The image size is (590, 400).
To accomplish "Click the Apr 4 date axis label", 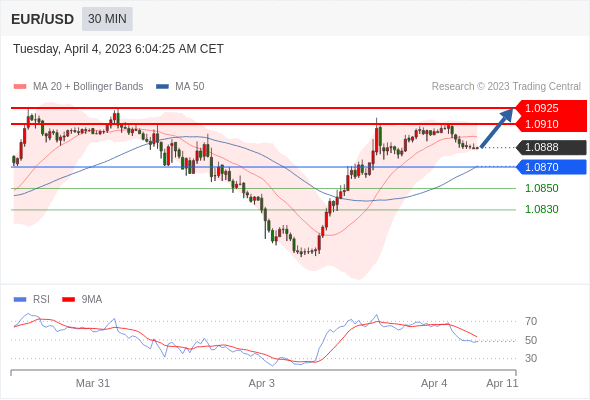I will point(434,383).
